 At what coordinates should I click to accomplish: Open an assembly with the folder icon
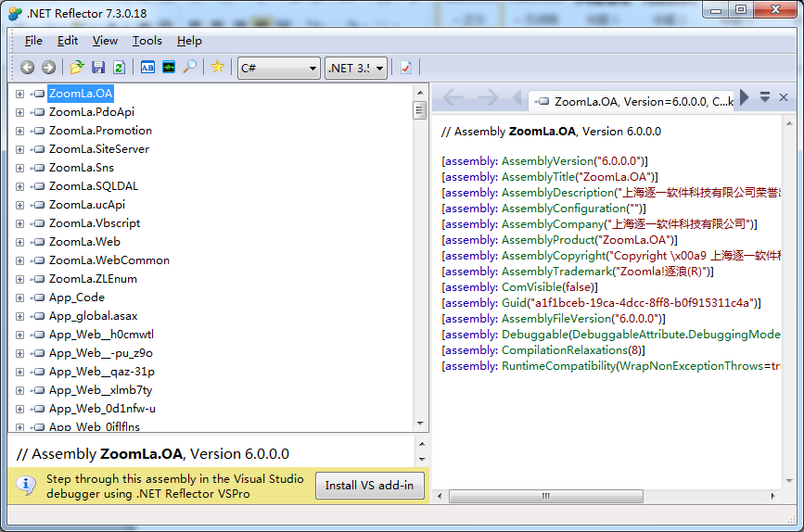point(77,68)
